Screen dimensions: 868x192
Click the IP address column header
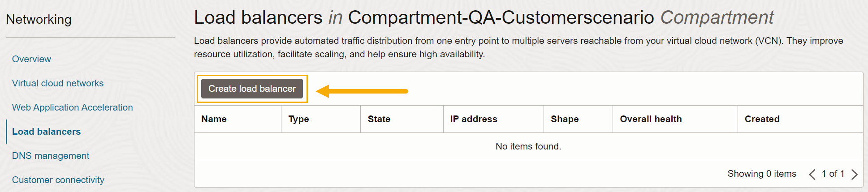tap(474, 119)
